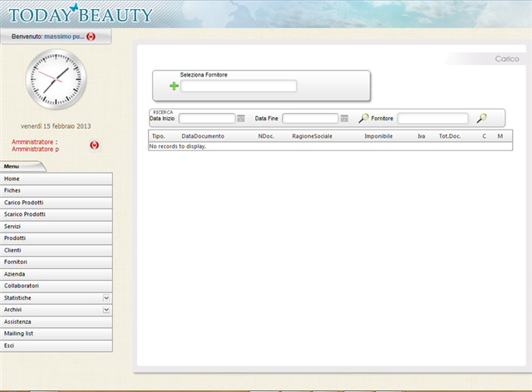Open the Clienti section
Viewport: 532px width, 392px height.
tap(56, 250)
